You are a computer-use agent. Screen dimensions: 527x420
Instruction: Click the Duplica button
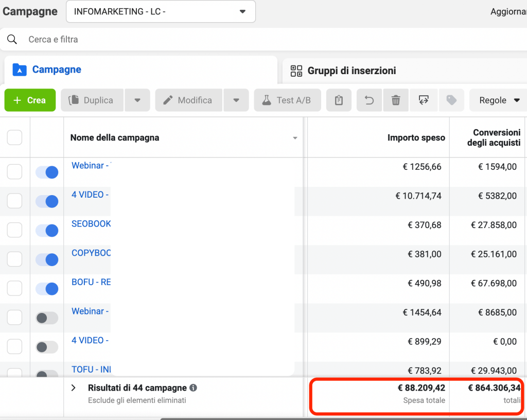click(92, 100)
